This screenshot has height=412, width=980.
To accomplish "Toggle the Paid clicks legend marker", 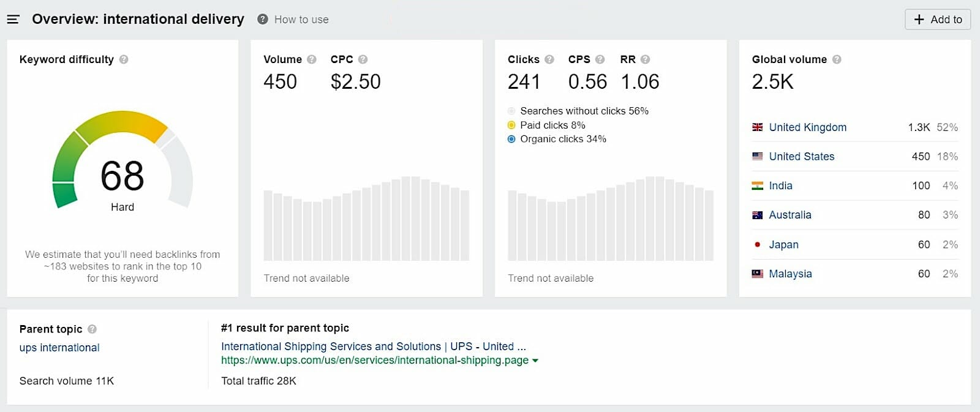I will point(511,125).
